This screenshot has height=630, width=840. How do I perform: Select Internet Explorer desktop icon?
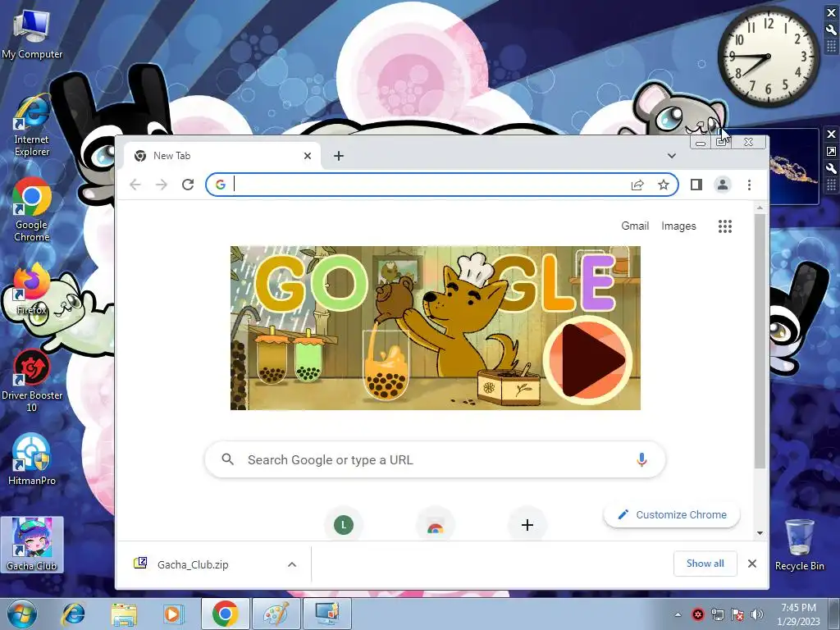(32, 126)
